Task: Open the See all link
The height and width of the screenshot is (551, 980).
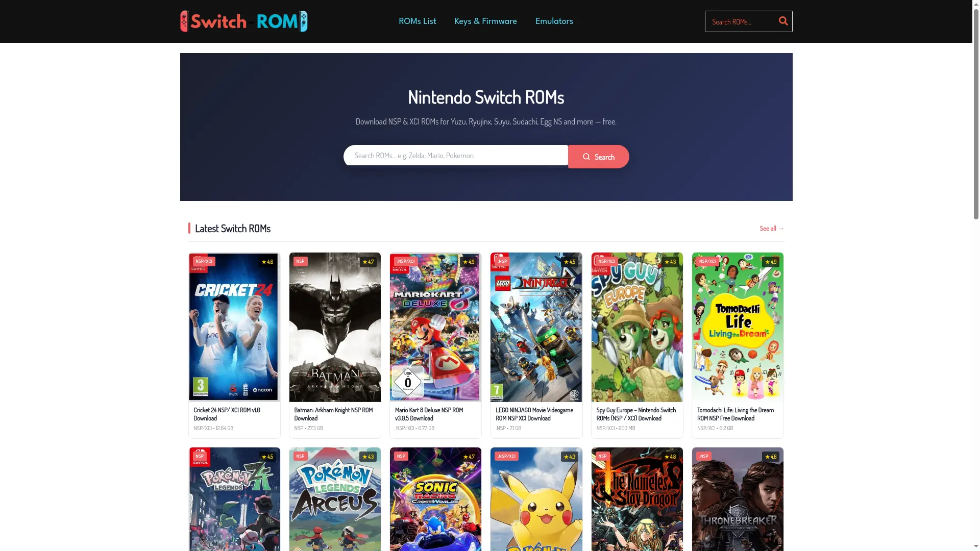Action: coord(771,228)
